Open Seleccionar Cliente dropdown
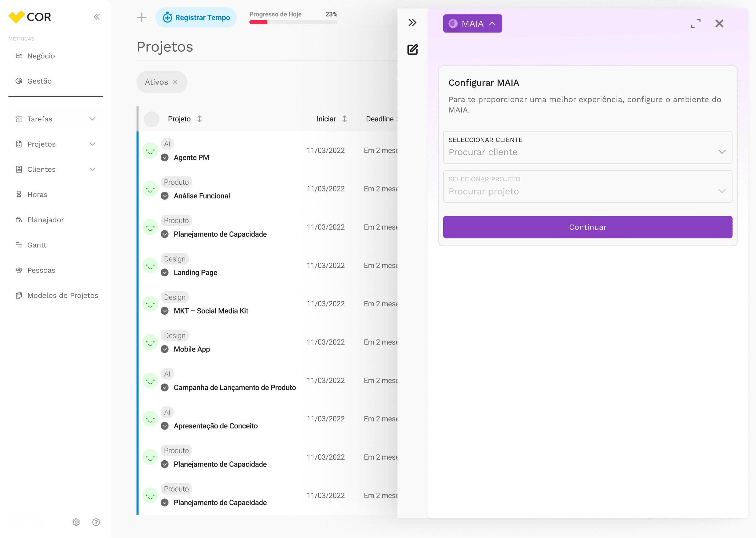Viewport: 756px width, 538px height. (x=587, y=147)
